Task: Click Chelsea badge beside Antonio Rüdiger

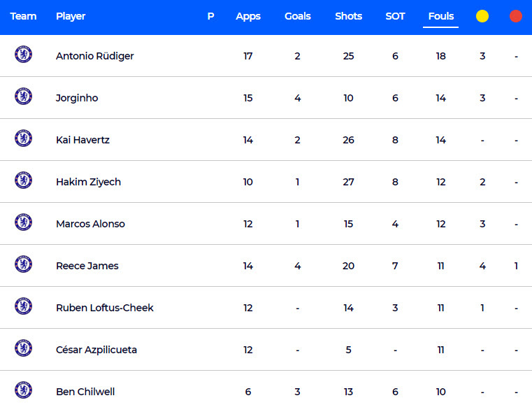Action: (23, 55)
